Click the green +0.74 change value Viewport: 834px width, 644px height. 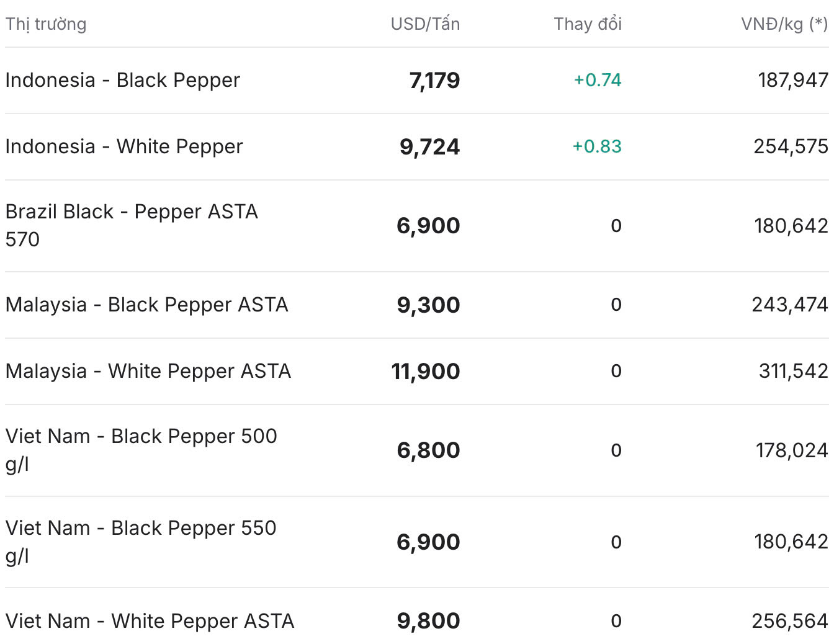pos(598,80)
